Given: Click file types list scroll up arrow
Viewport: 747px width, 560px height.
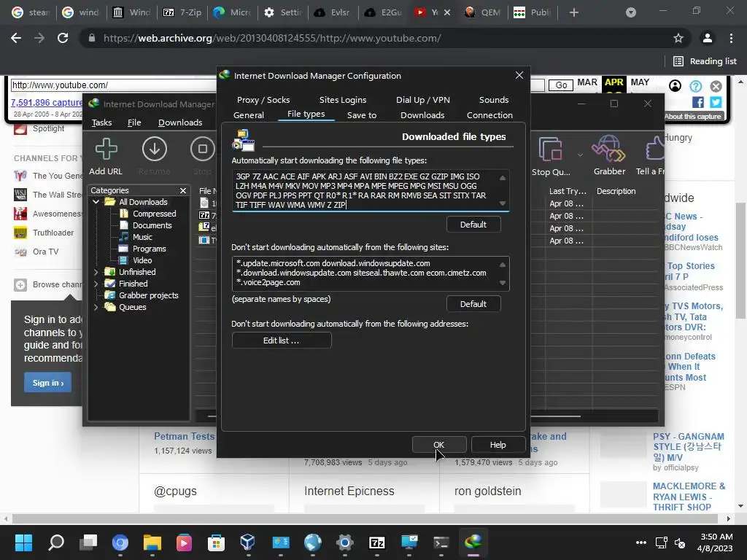Looking at the screenshot, I should (x=503, y=178).
